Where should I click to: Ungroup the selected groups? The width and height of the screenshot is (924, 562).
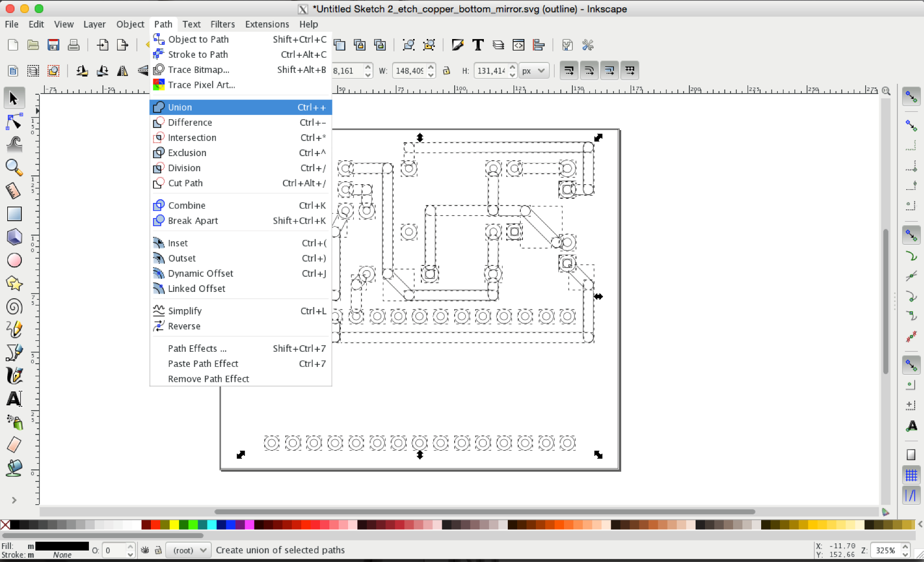click(x=429, y=45)
